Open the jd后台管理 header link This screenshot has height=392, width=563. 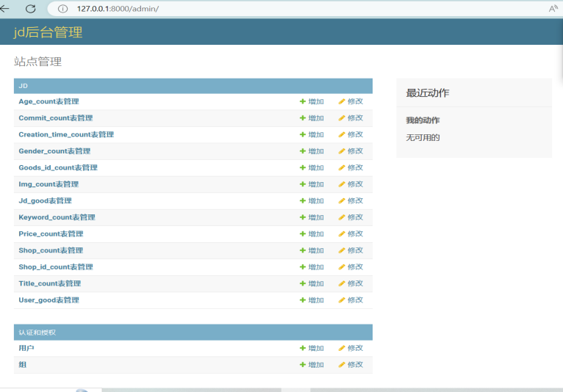click(48, 32)
